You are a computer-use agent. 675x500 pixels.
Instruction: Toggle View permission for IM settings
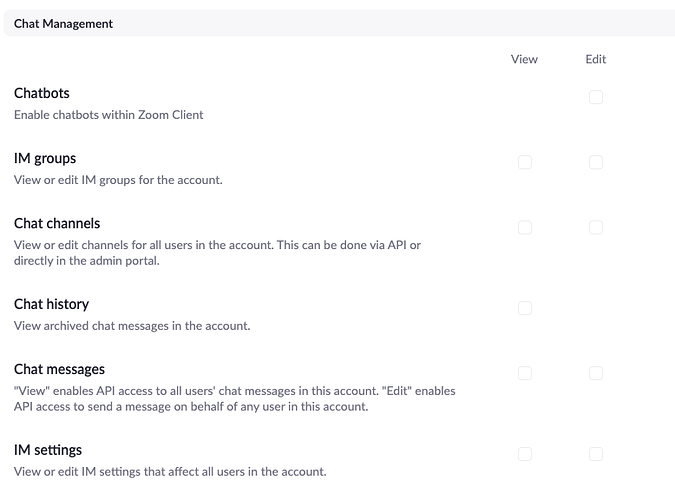point(525,454)
